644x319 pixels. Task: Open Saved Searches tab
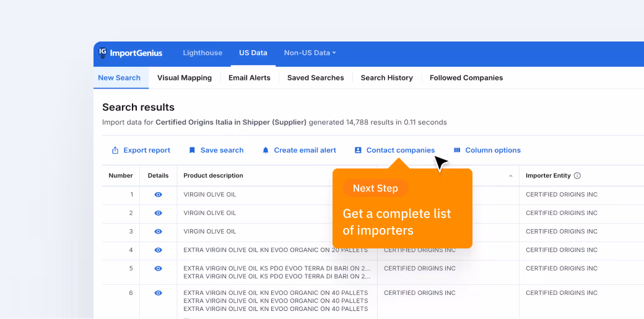click(315, 77)
